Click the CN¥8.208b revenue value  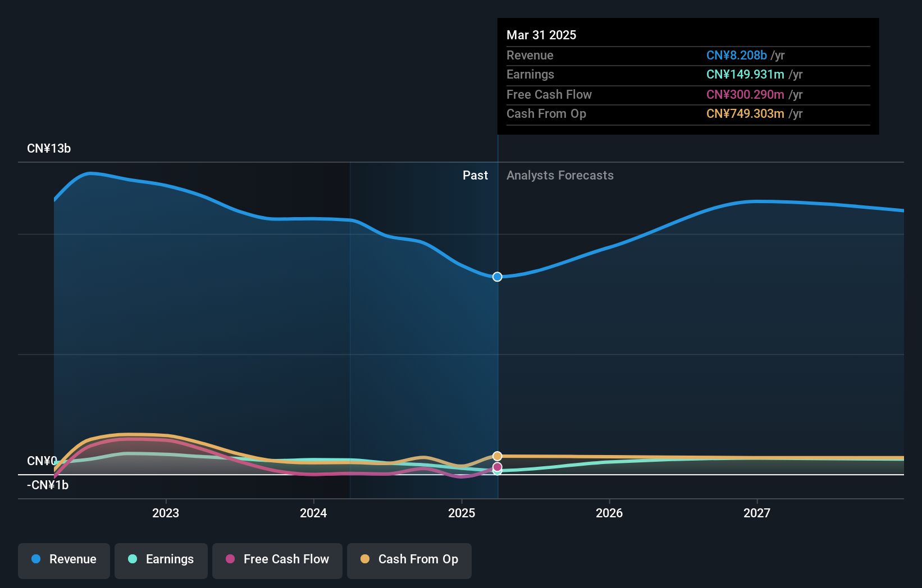737,55
